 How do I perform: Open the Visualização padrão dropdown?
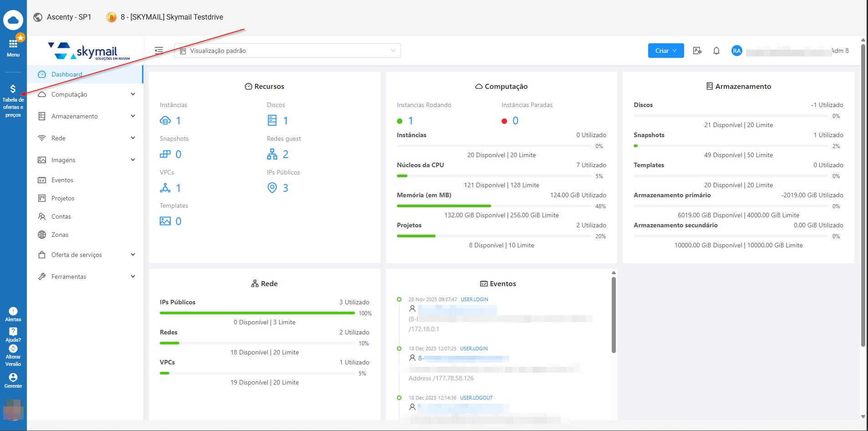click(x=287, y=51)
